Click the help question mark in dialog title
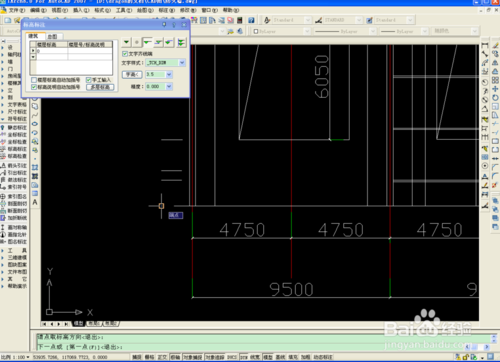This screenshot has height=362, width=500. pos(174,25)
